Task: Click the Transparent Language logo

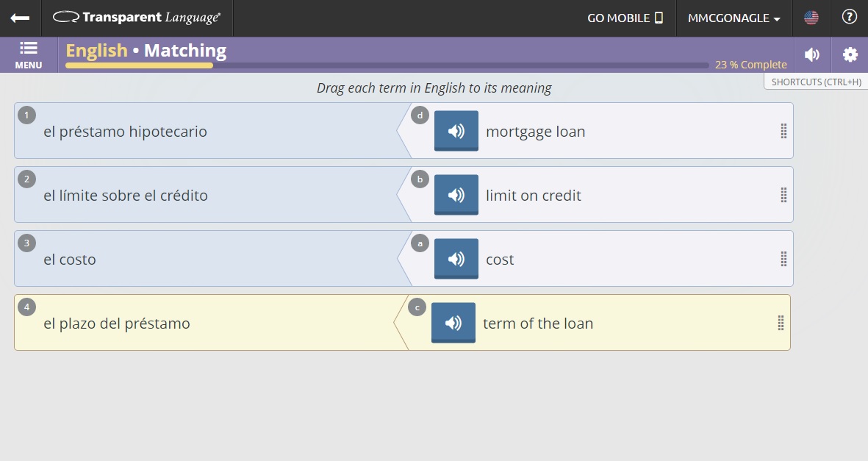Action: [x=137, y=18]
